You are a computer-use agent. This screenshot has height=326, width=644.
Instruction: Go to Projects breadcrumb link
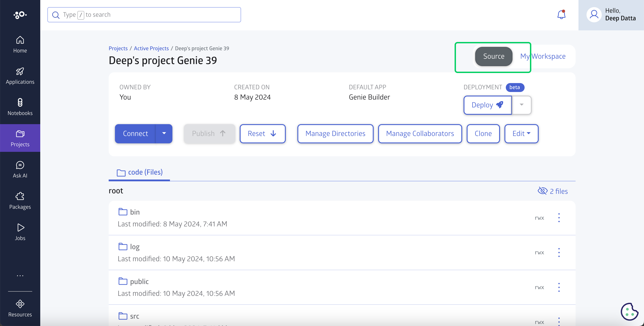(118, 48)
